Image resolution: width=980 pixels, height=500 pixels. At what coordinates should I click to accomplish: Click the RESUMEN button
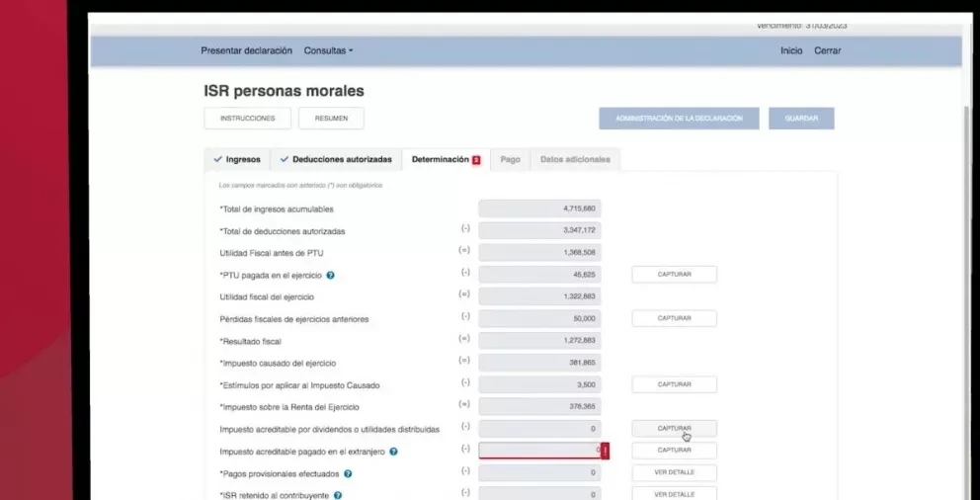coord(331,119)
